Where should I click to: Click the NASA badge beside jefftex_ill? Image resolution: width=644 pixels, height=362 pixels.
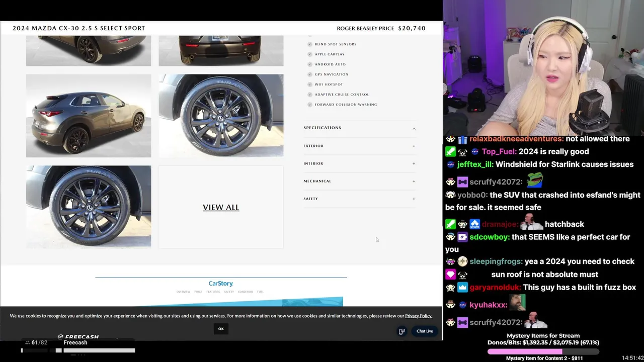pyautogui.click(x=450, y=164)
